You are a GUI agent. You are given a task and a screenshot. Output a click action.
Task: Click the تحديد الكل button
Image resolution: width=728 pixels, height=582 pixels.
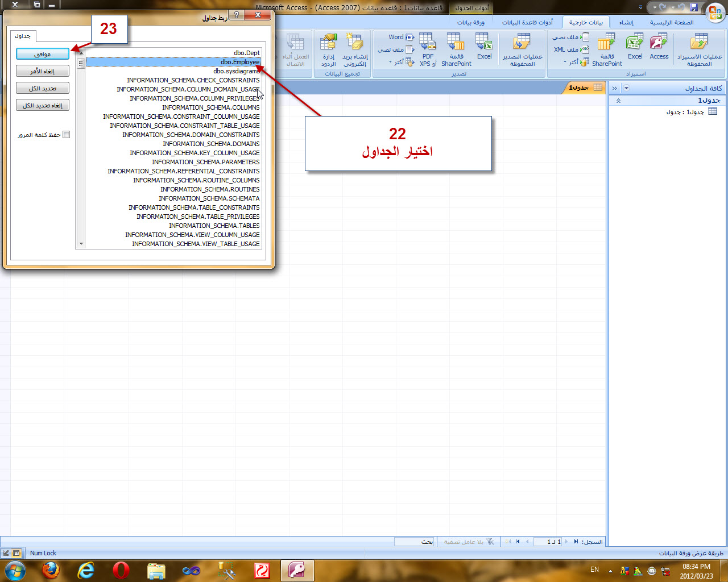tap(43, 88)
